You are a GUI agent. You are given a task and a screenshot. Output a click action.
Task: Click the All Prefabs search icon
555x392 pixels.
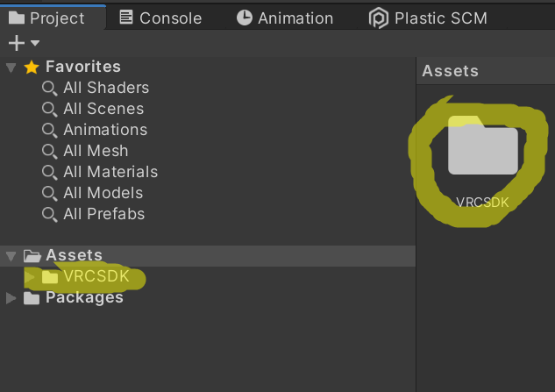click(50, 214)
